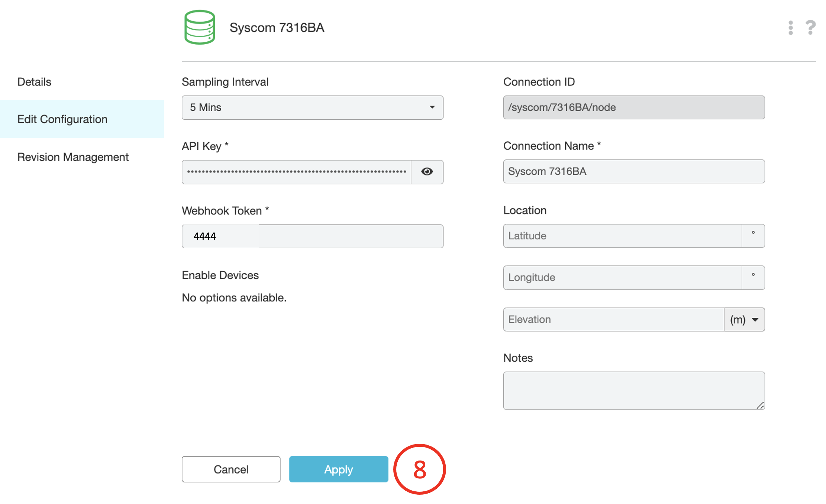Click the 'Enable Devices' label
This screenshot has height=504, width=826.
(x=220, y=275)
